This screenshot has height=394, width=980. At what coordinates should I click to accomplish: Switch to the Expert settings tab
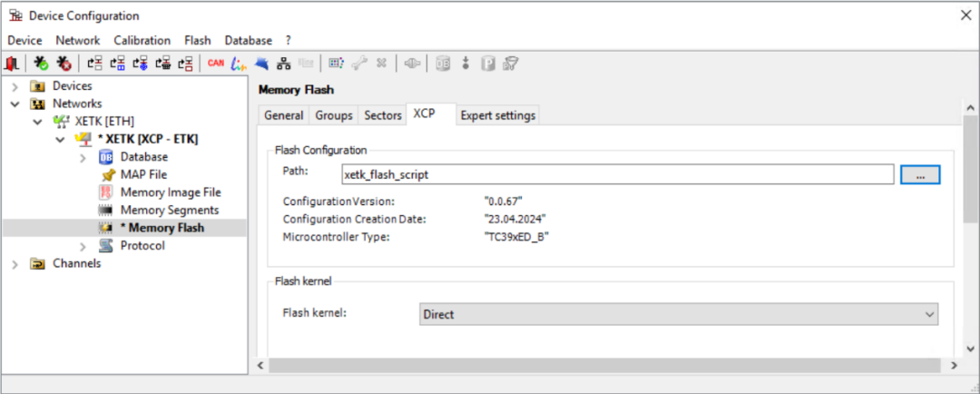pos(497,115)
